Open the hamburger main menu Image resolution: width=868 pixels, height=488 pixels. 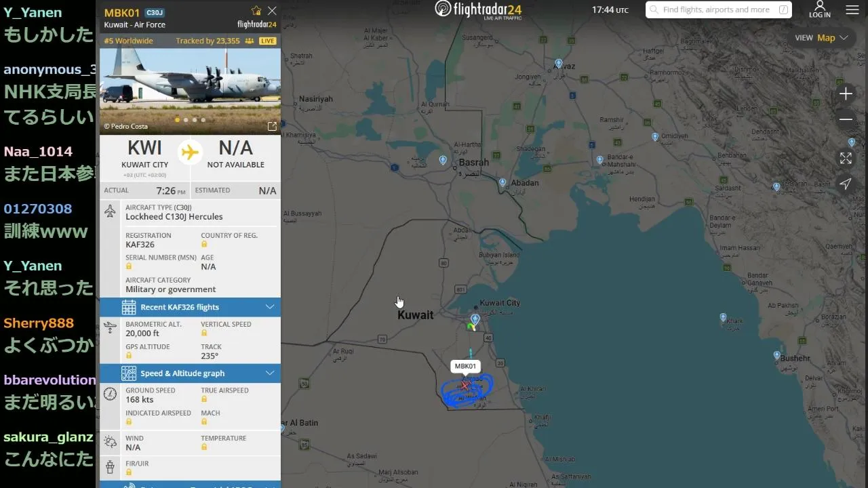click(852, 10)
